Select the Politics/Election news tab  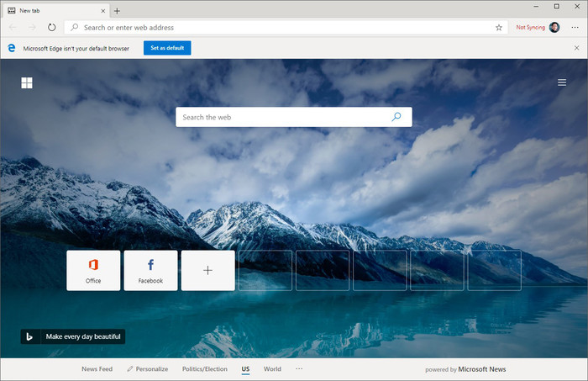coord(205,369)
